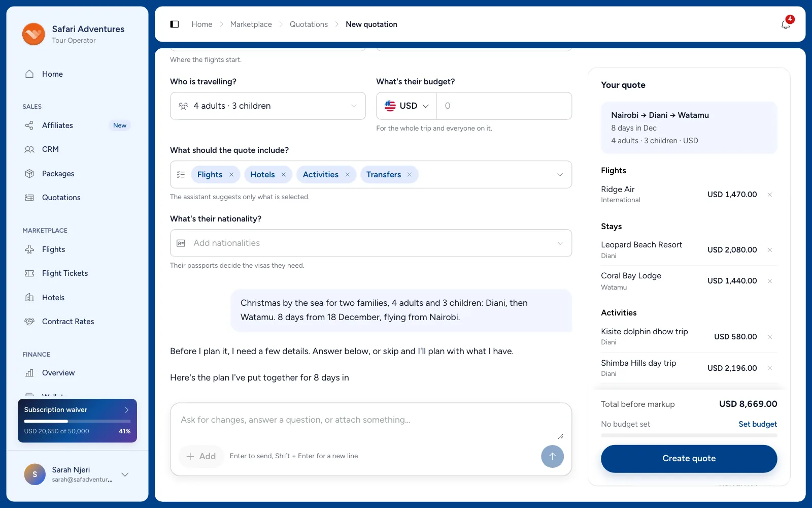Click the Quotations breadcrumb

tap(309, 24)
